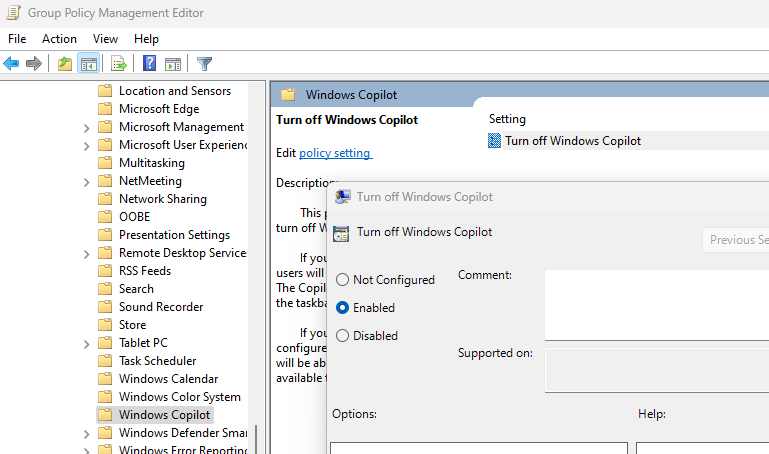Click the Back arrow toolbar icon
The image size is (769, 454).
[x=11, y=64]
